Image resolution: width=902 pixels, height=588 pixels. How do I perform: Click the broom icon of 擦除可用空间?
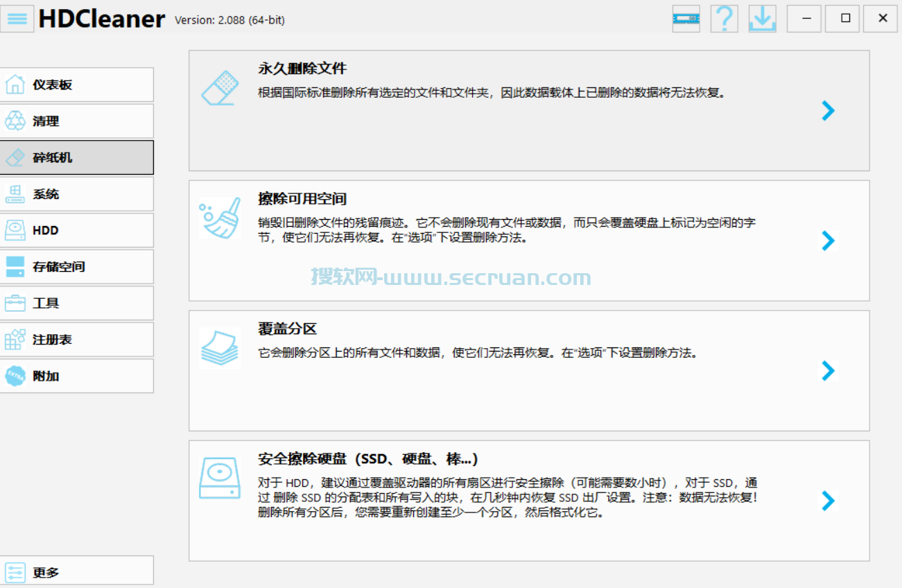[220, 218]
